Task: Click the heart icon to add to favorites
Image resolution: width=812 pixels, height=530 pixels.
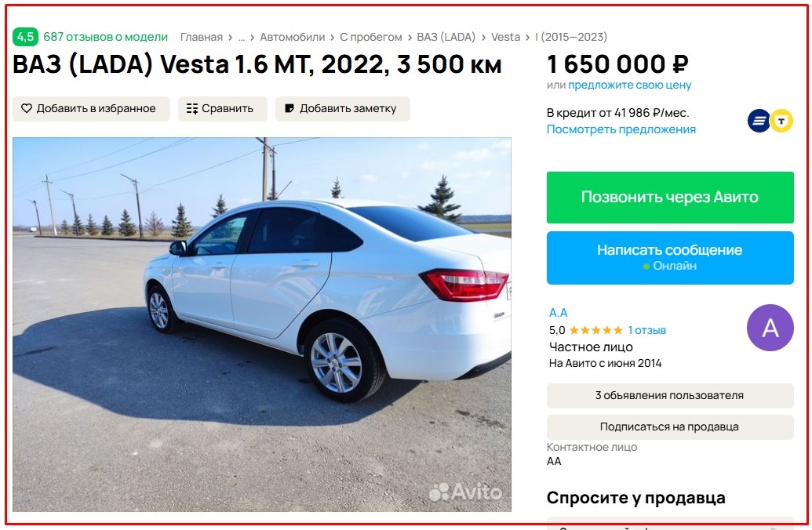Action: pos(27,109)
